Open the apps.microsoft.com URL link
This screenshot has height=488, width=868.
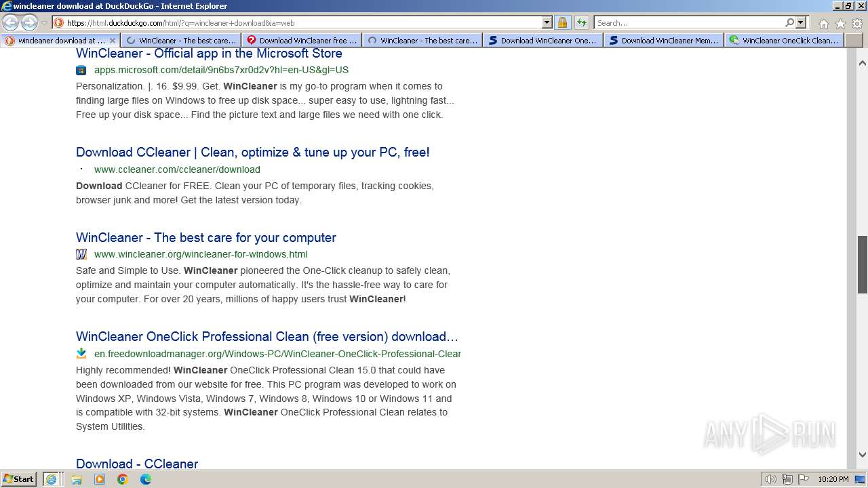(221, 70)
